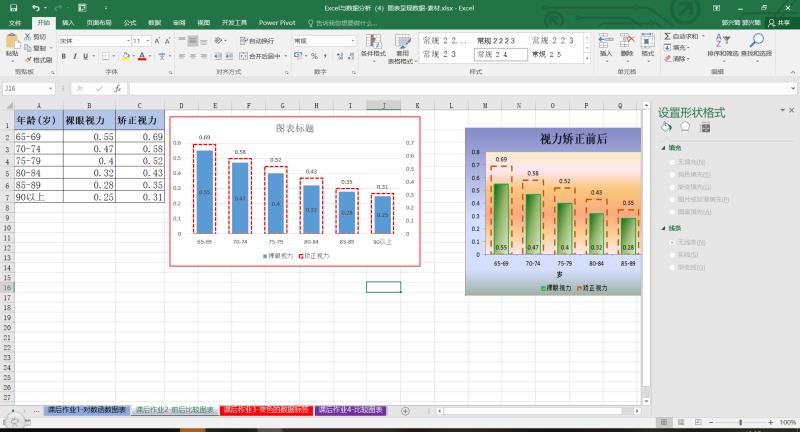Click the Paste clipboard icon
The height and width of the screenshot is (432, 800).
coord(11,41)
